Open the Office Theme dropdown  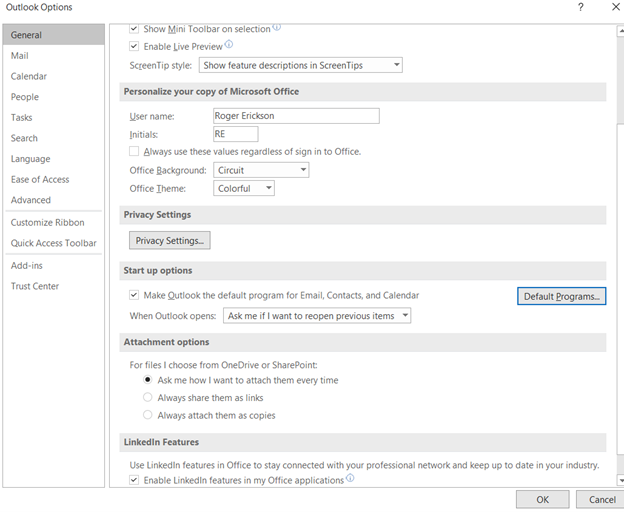click(x=244, y=188)
